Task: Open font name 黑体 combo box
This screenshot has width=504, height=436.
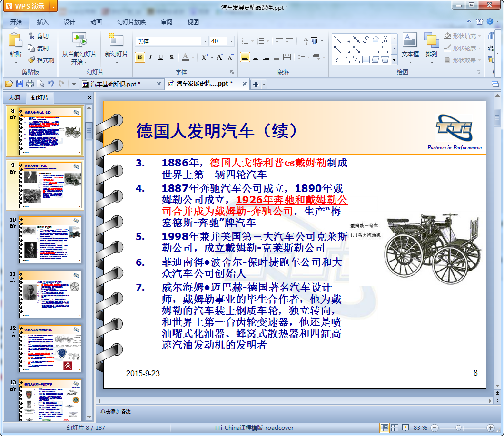Action: [171, 41]
